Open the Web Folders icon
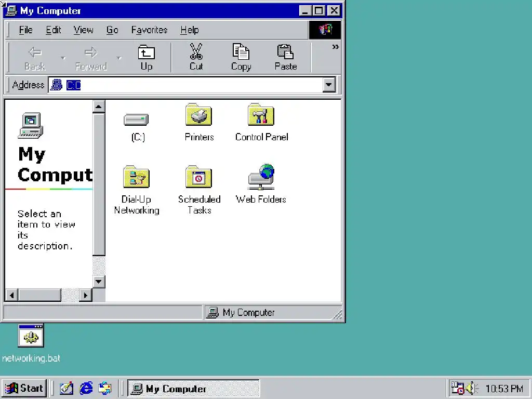This screenshot has height=399, width=532. [261, 177]
